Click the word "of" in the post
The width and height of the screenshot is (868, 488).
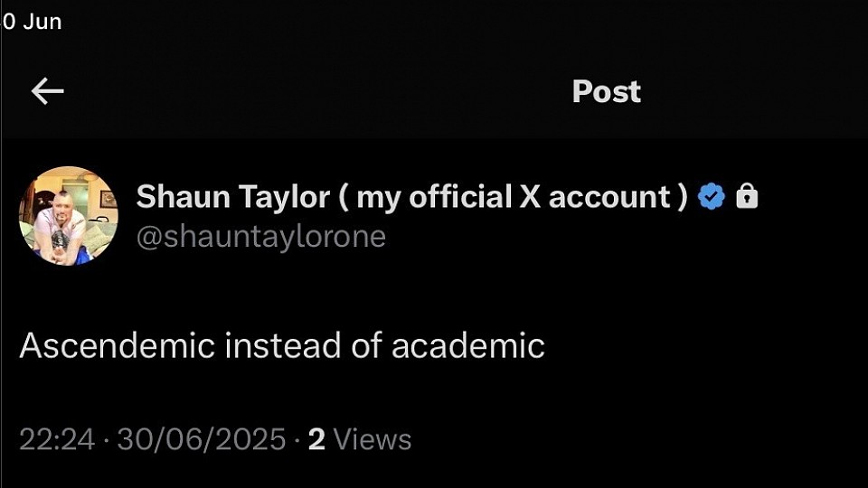(x=366, y=345)
